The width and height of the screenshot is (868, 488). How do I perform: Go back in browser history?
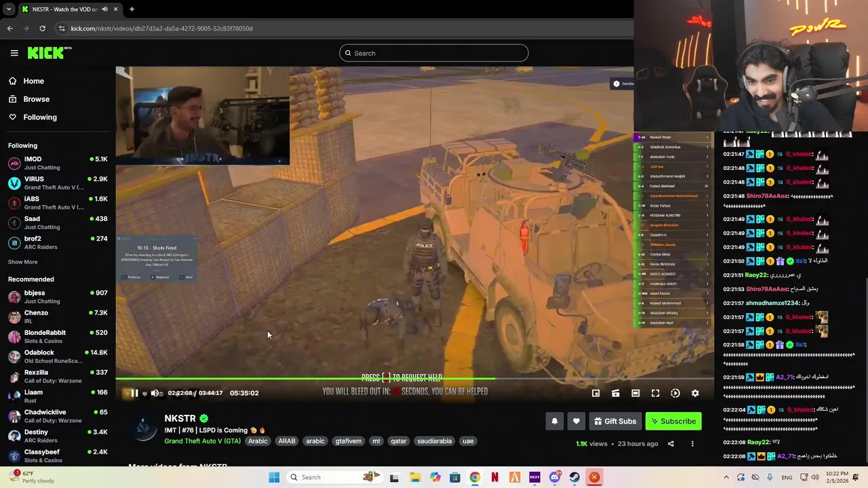pyautogui.click(x=9, y=28)
